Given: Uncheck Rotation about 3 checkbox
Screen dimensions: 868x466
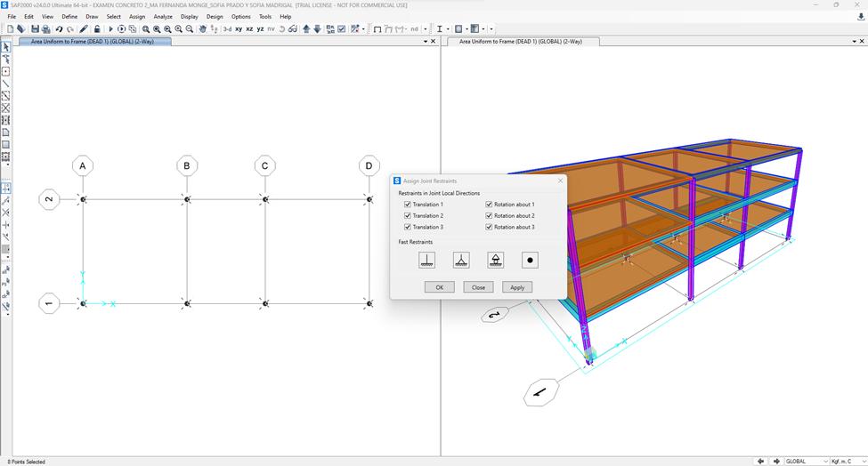Looking at the screenshot, I should (x=490, y=227).
